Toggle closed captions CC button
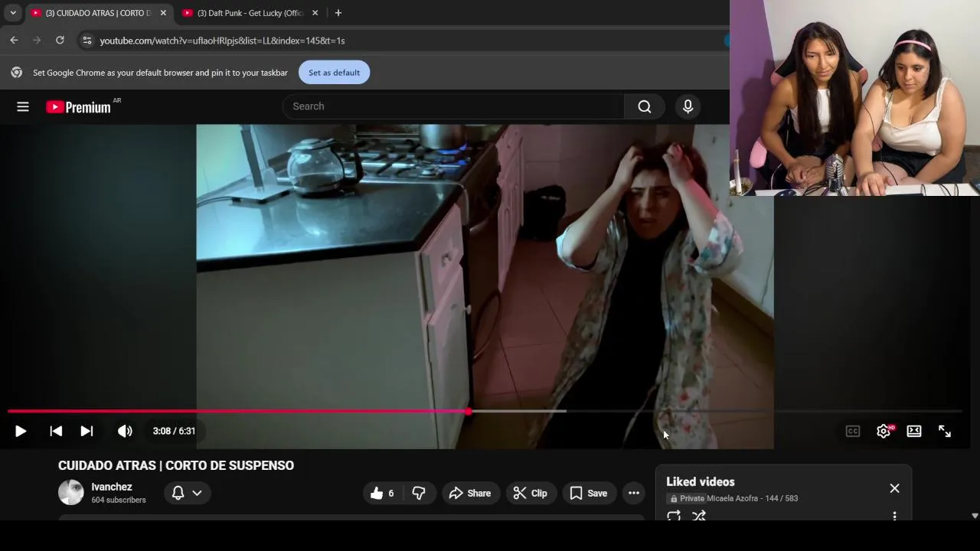Screen dimensions: 980x551 852,432
